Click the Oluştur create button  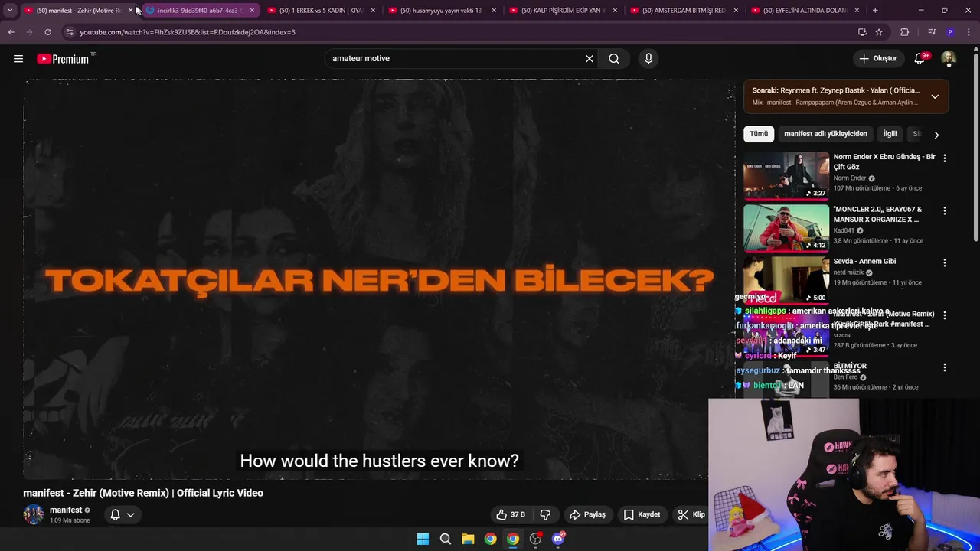tap(877, 59)
